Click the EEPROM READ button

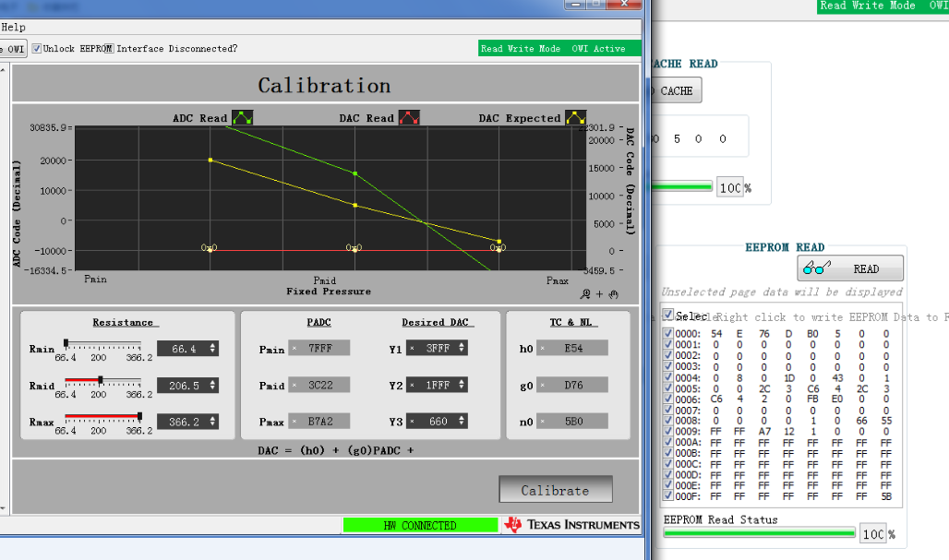click(x=850, y=268)
